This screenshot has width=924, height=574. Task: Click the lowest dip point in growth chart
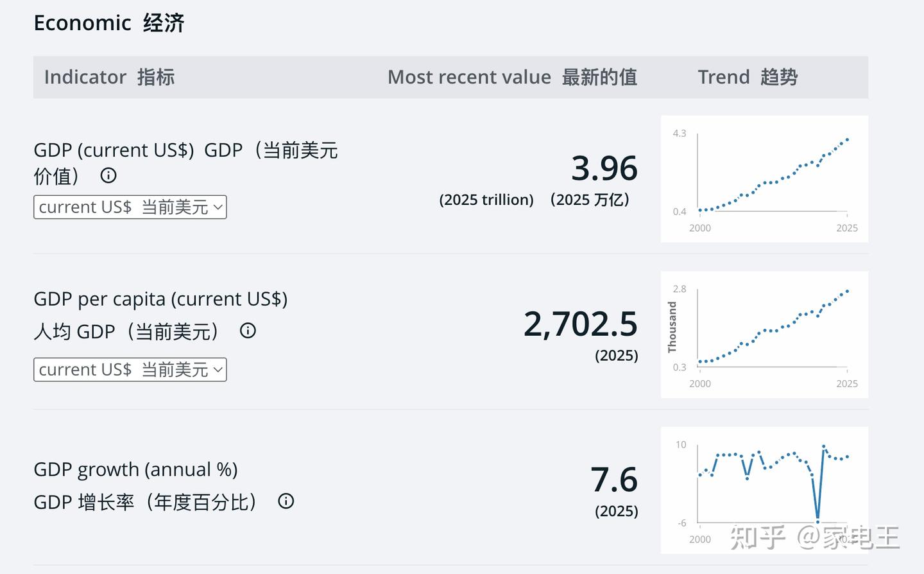click(817, 521)
